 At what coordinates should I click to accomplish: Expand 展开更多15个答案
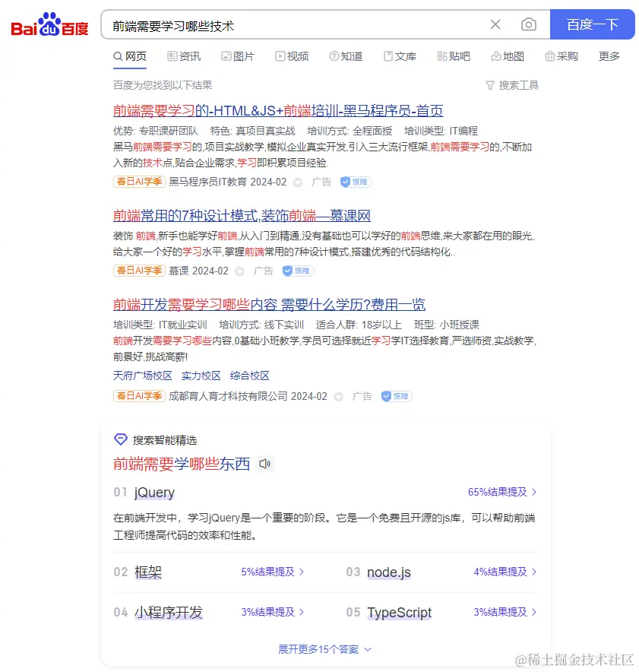324,649
